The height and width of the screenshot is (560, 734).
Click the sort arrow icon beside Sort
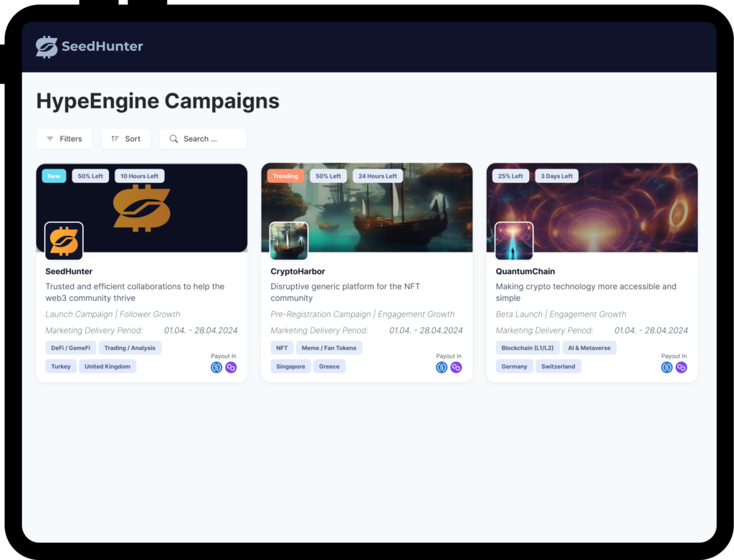coord(115,138)
